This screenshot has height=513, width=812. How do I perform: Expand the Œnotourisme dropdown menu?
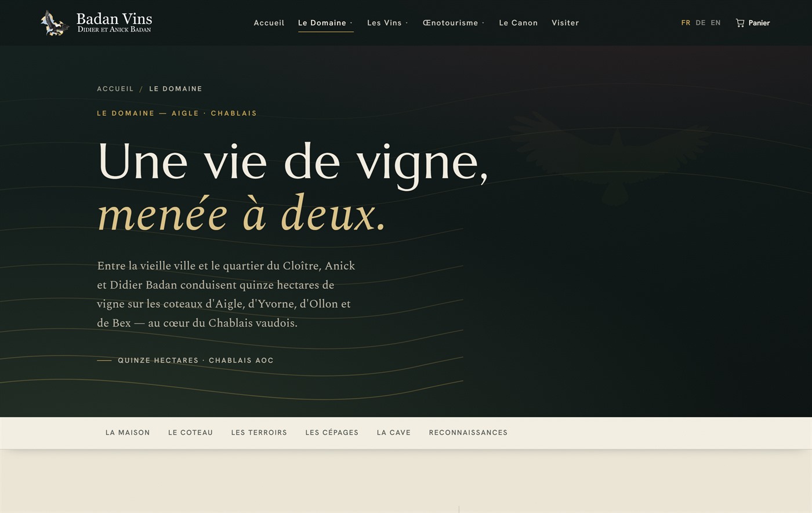[x=454, y=23]
